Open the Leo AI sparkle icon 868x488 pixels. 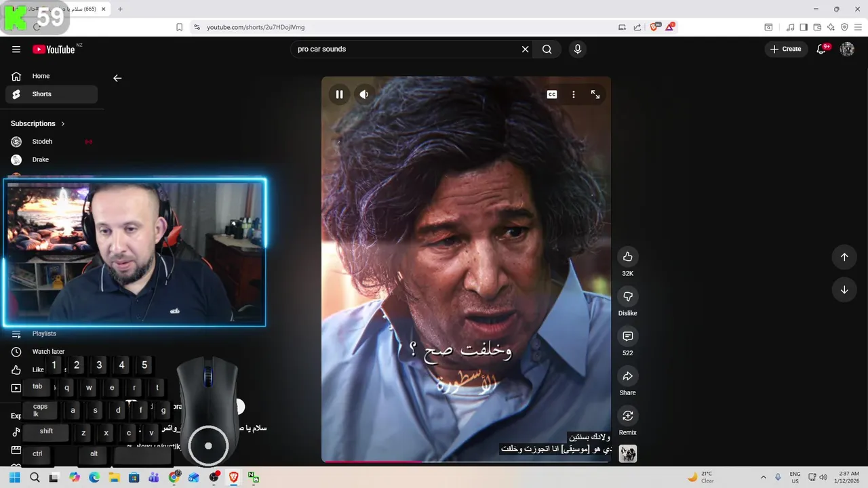point(831,27)
